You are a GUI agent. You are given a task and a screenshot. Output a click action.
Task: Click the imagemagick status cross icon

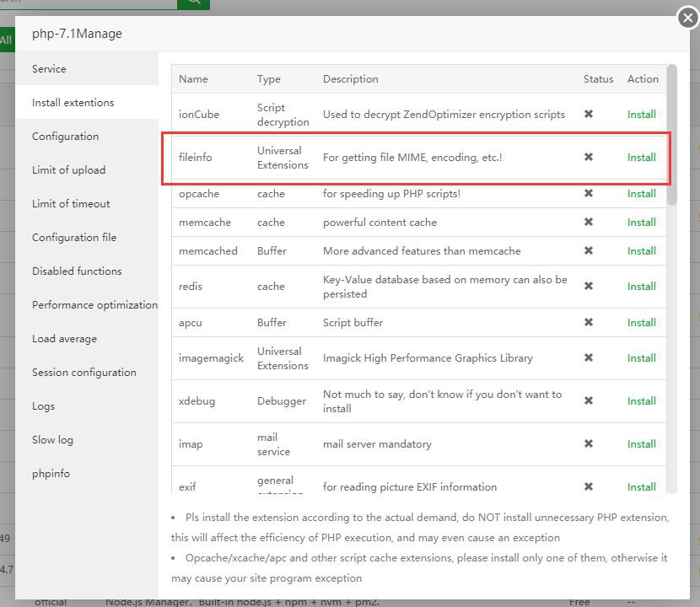[589, 357]
